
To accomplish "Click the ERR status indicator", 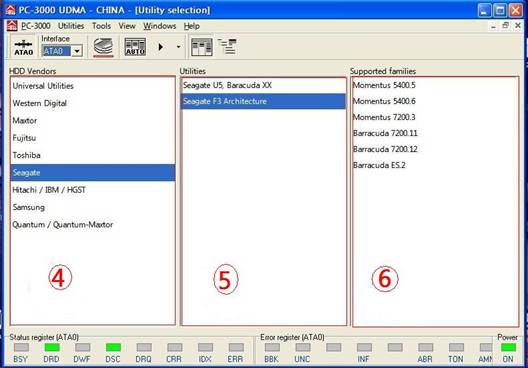I will (x=236, y=347).
